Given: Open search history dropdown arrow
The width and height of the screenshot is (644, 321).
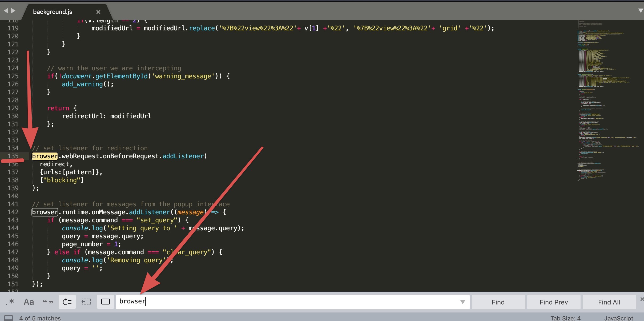Looking at the screenshot, I should tap(462, 302).
